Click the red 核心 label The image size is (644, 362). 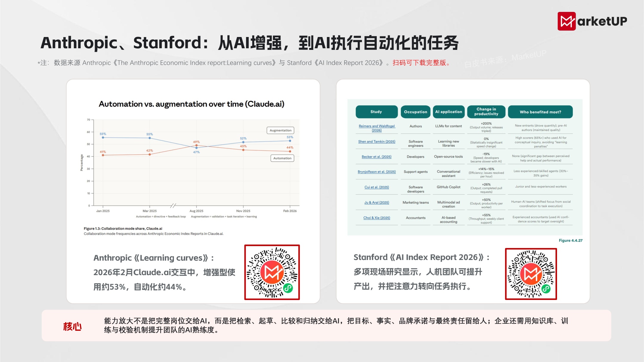click(x=72, y=326)
